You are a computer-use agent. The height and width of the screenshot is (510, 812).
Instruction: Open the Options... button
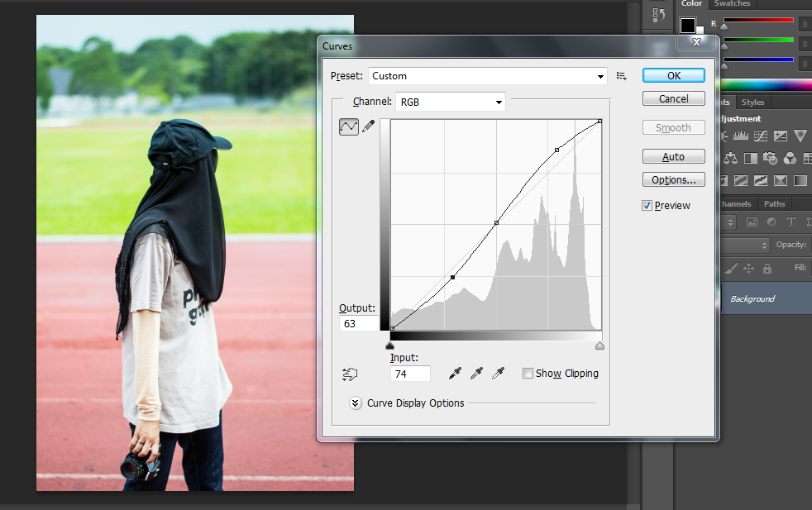[x=674, y=179]
